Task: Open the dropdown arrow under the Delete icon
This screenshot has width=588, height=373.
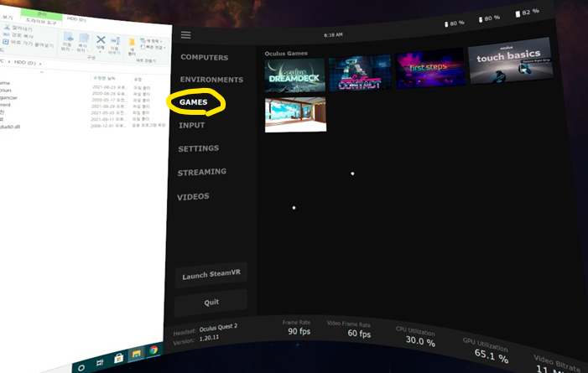Action: [100, 52]
